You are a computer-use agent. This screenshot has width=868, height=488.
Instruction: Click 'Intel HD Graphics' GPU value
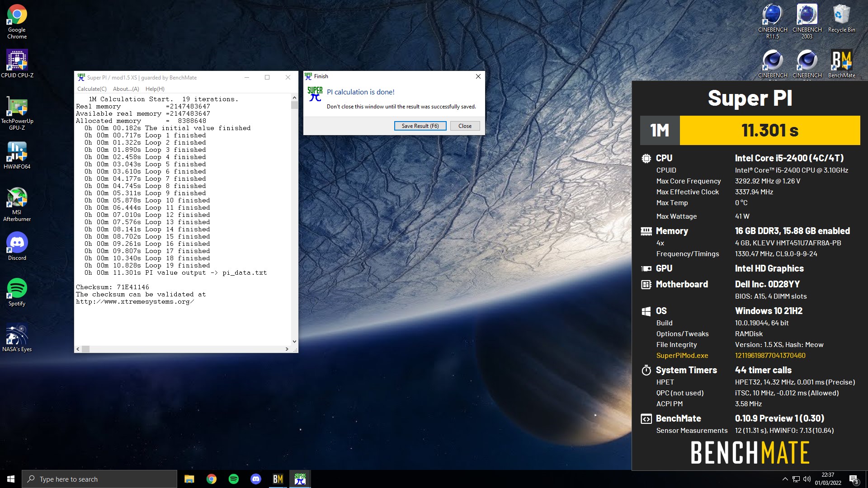tap(769, 268)
